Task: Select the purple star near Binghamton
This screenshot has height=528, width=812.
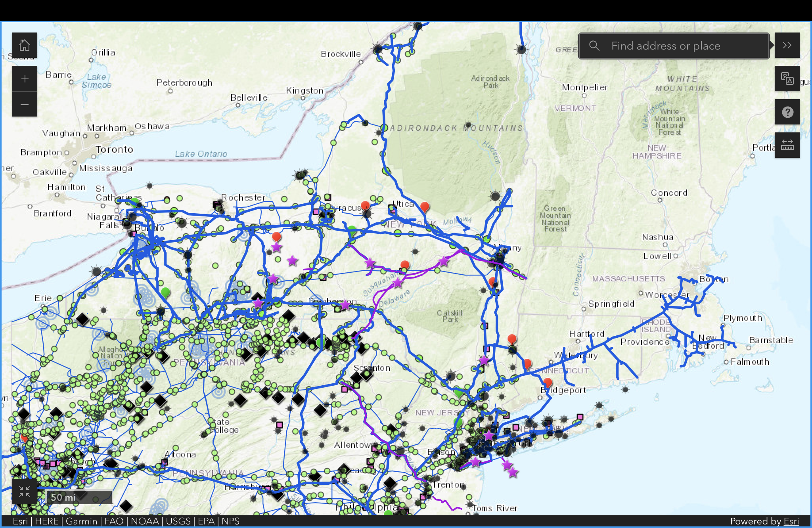Action: coord(345,305)
